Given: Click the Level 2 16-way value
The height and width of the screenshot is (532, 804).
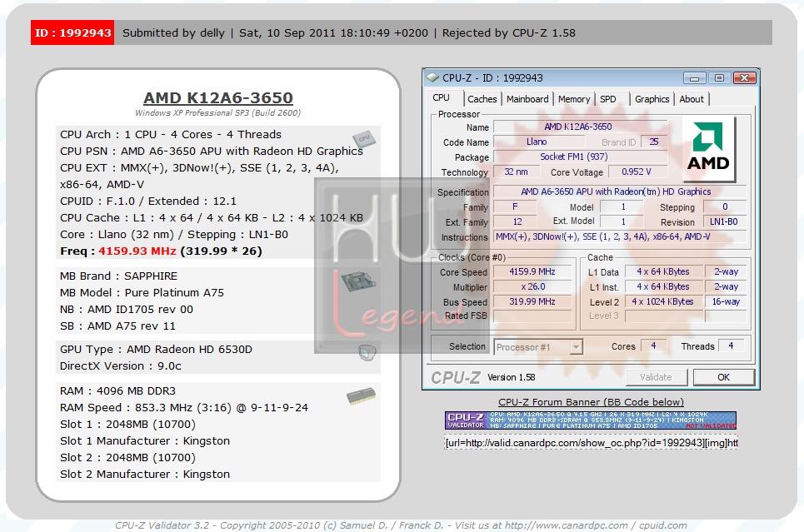Looking at the screenshot, I should [x=726, y=301].
